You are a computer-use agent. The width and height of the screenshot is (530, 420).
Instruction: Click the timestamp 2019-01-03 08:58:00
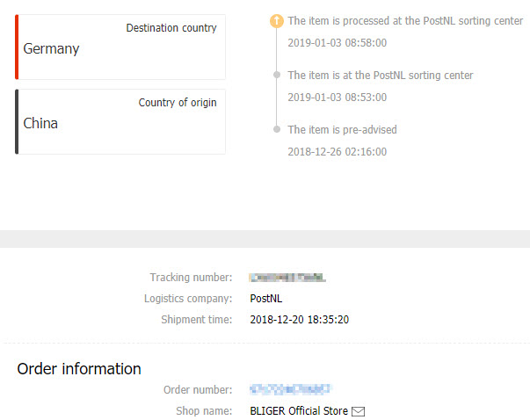coord(337,42)
